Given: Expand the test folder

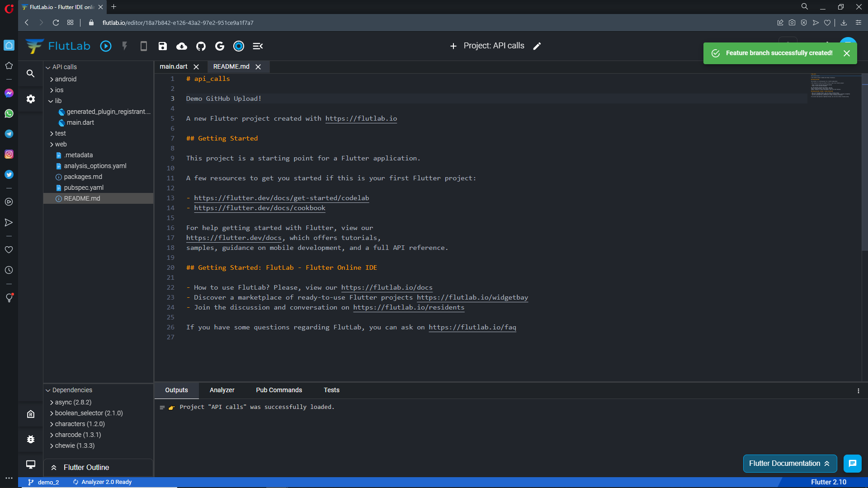Looking at the screenshot, I should pyautogui.click(x=52, y=133).
